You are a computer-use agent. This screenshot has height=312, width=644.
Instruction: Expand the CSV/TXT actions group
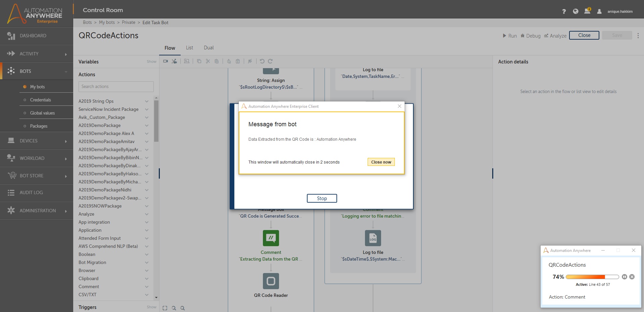pos(147,295)
